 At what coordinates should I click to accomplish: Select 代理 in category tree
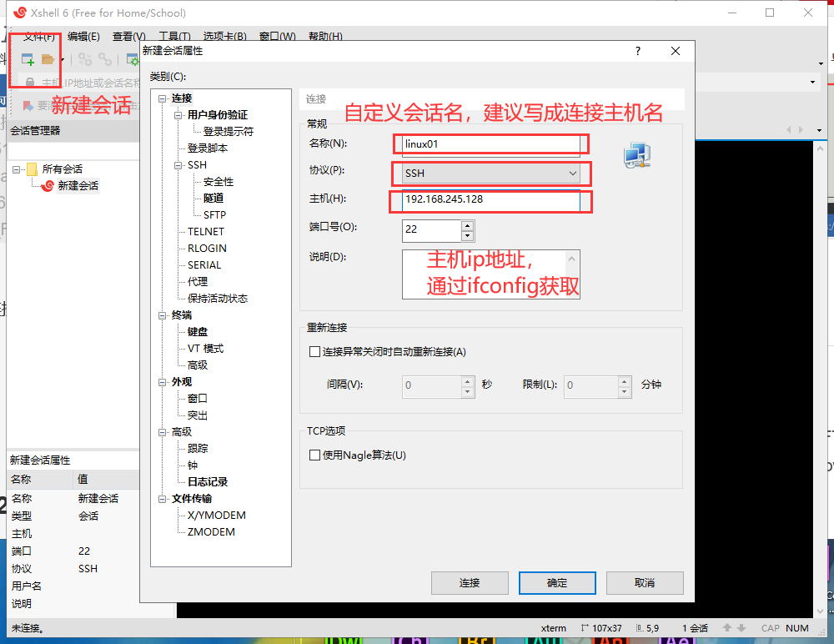(198, 282)
